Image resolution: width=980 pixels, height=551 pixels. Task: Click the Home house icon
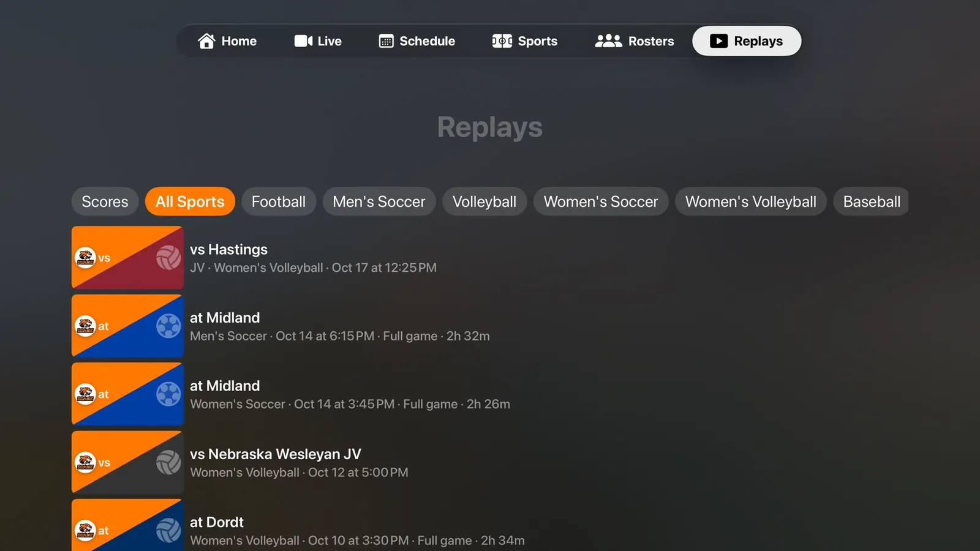tap(206, 41)
